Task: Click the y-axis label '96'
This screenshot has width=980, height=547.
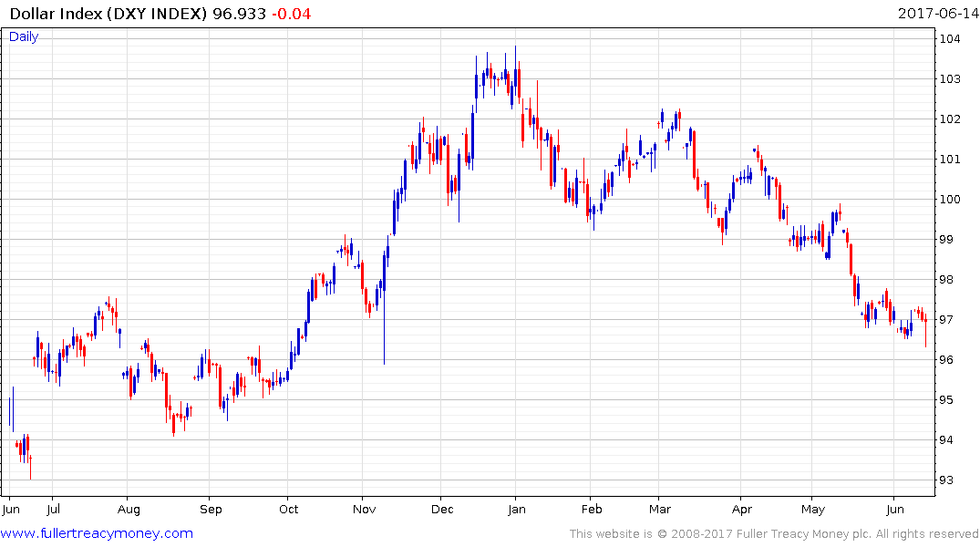Action: click(x=946, y=359)
